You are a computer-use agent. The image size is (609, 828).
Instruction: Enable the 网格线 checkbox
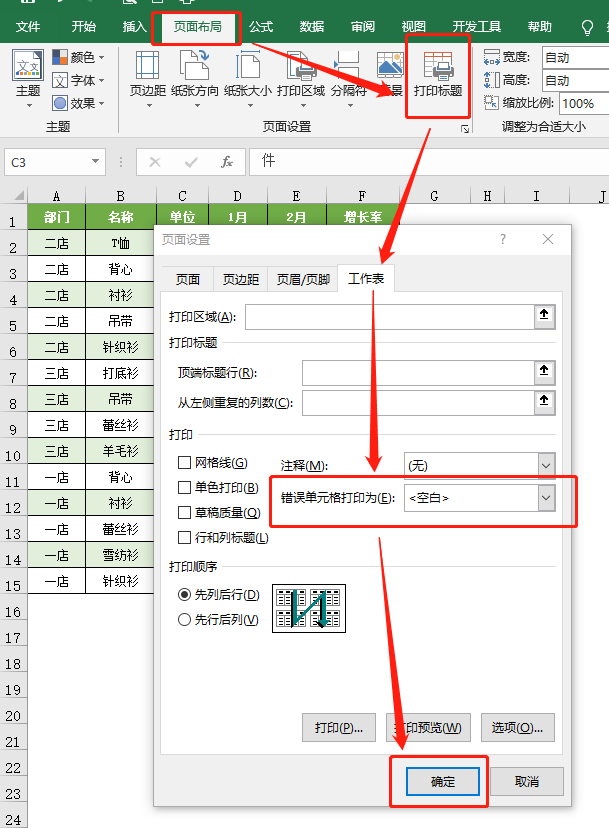(x=184, y=463)
